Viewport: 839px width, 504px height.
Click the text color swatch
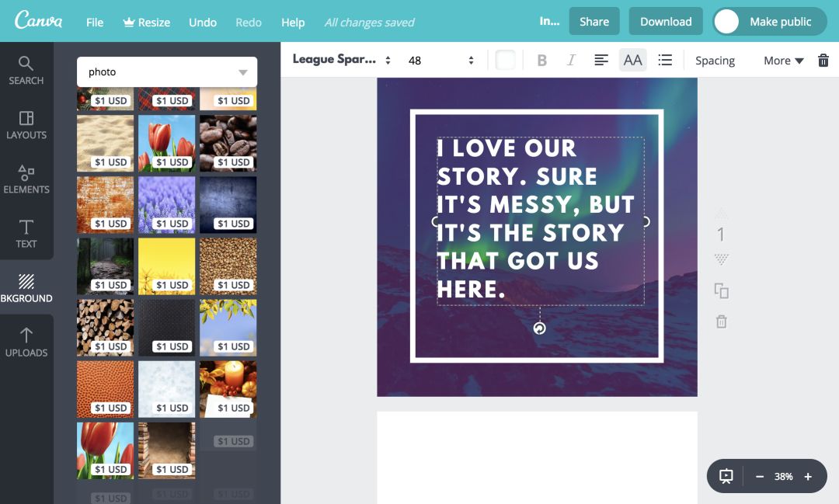point(505,60)
